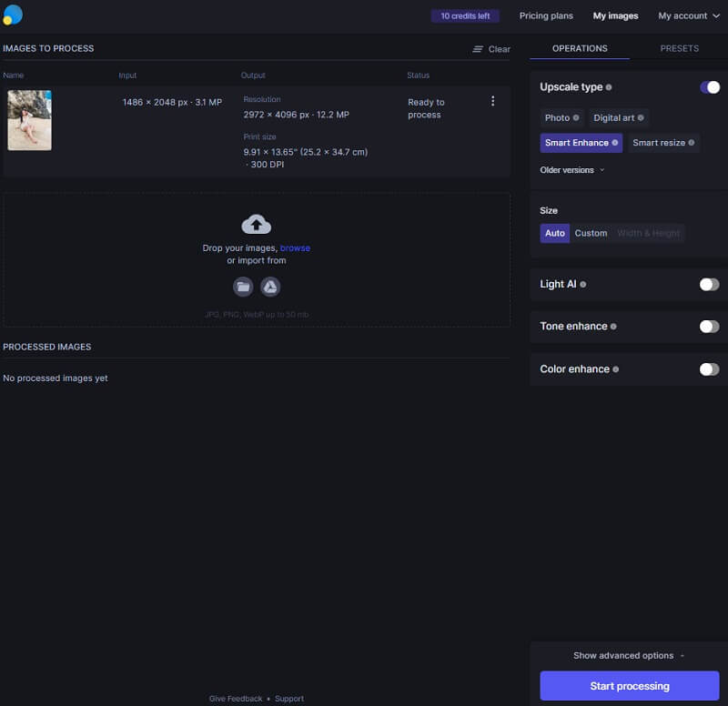Click the info dot next to Upscale type

609,87
